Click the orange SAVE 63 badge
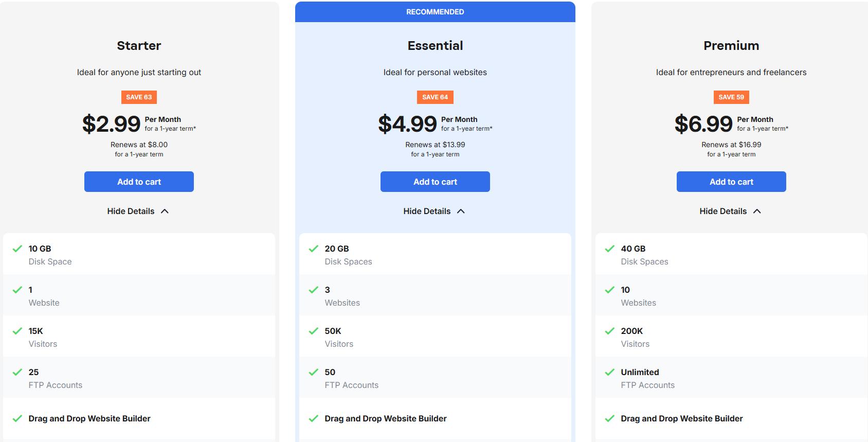Image resolution: width=868 pixels, height=442 pixels. (139, 97)
